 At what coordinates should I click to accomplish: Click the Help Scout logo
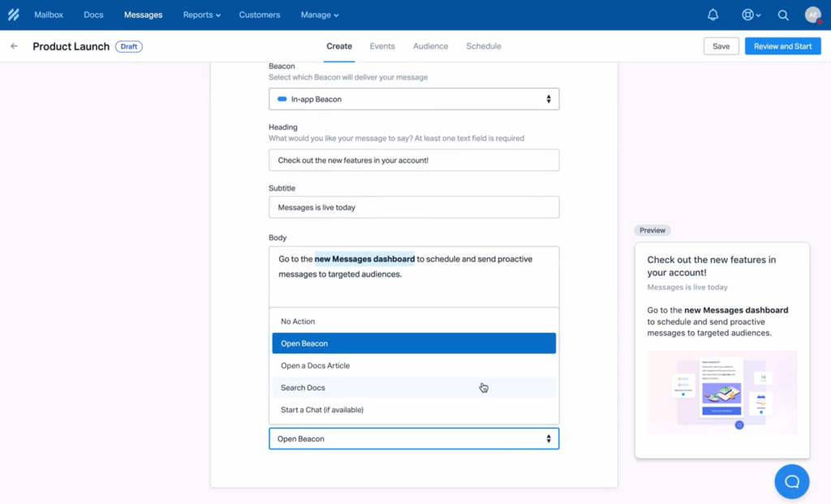tap(13, 14)
